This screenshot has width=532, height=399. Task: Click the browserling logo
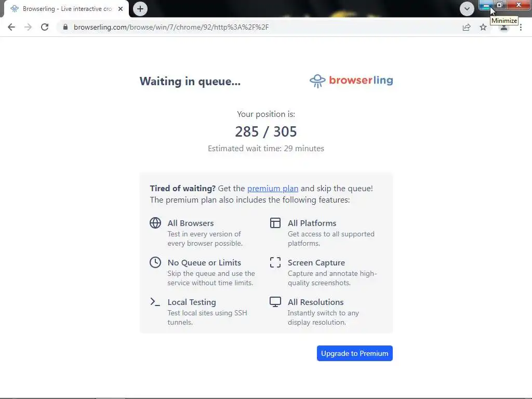coord(351,81)
